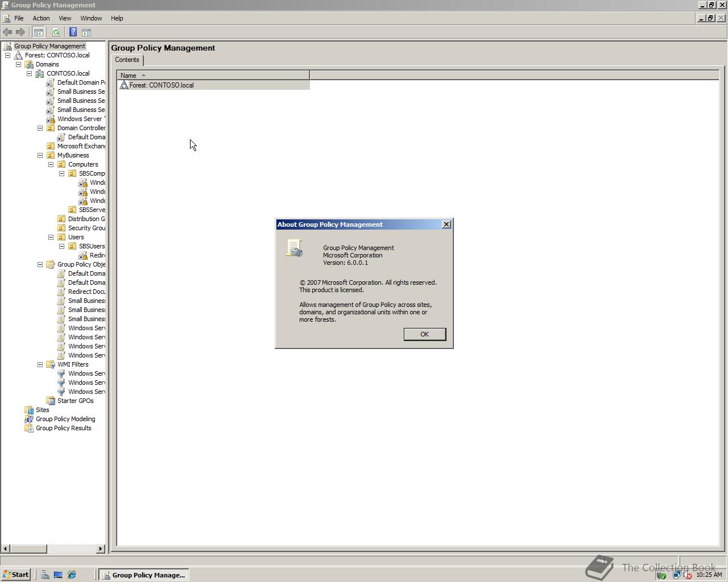Screen dimensions: 728x582
Task: Click the Start button
Action: coord(16,575)
